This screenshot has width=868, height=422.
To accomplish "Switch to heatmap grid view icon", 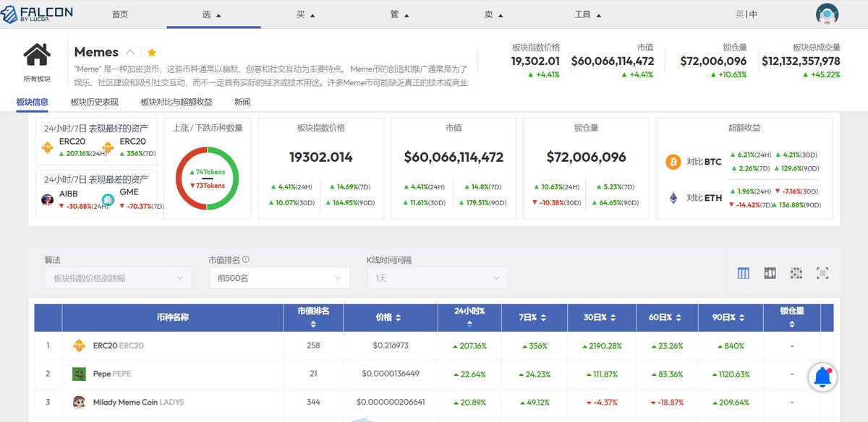I will [796, 273].
